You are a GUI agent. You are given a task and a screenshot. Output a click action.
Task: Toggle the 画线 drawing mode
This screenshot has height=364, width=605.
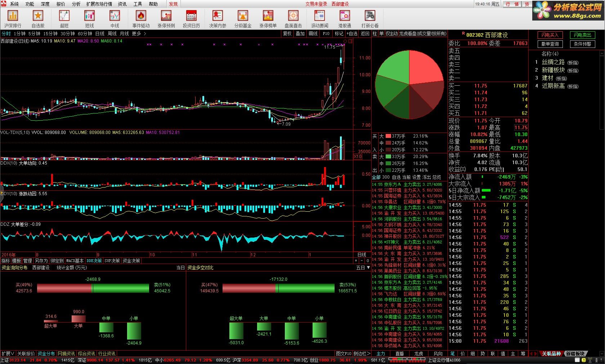(313, 33)
